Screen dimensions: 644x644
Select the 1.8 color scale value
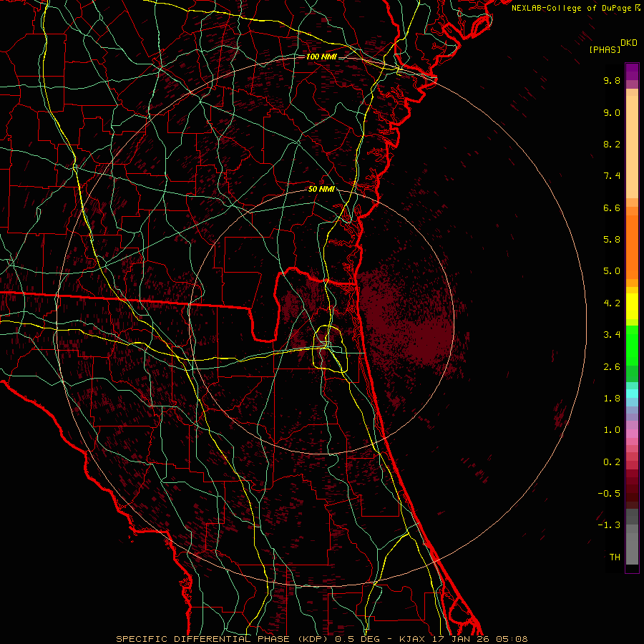click(x=612, y=399)
